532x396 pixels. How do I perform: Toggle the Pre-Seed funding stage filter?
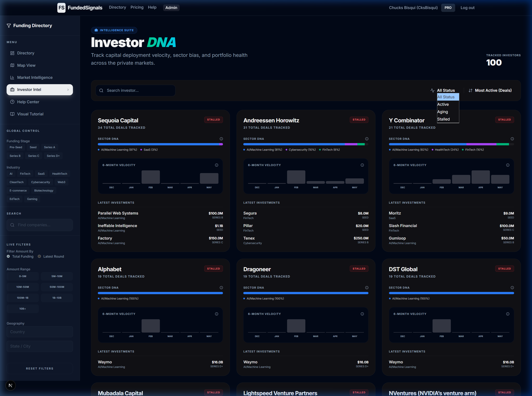point(16,147)
